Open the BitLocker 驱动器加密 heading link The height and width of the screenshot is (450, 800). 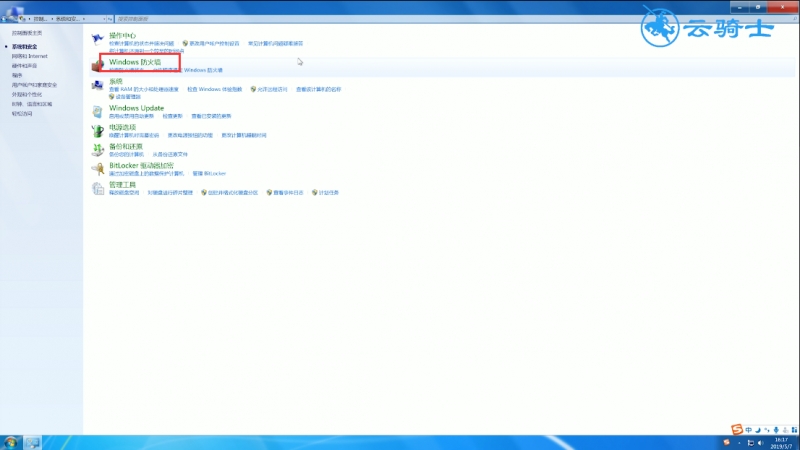click(x=141, y=165)
